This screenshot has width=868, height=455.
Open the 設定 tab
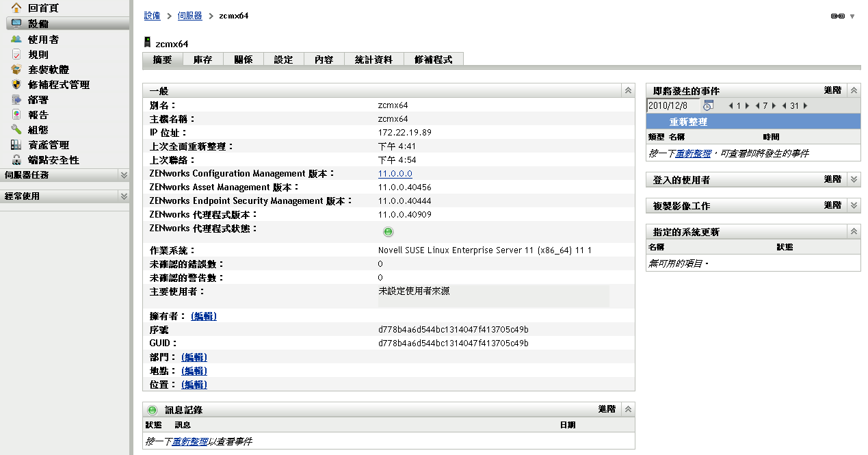coord(284,60)
